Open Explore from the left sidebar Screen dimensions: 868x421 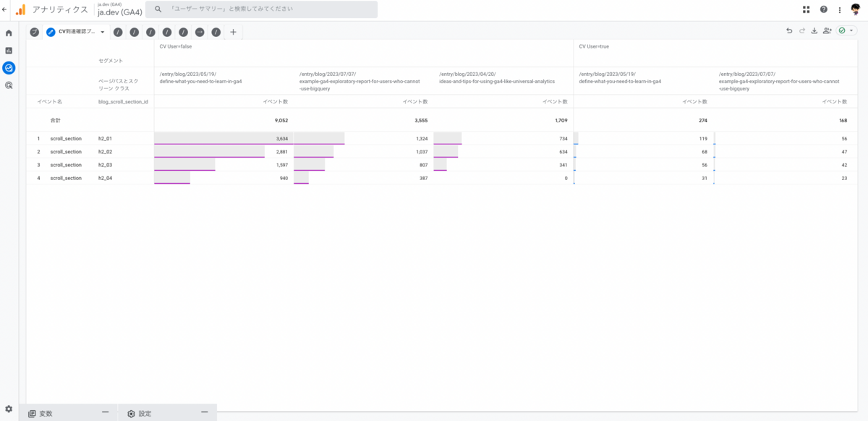click(9, 68)
